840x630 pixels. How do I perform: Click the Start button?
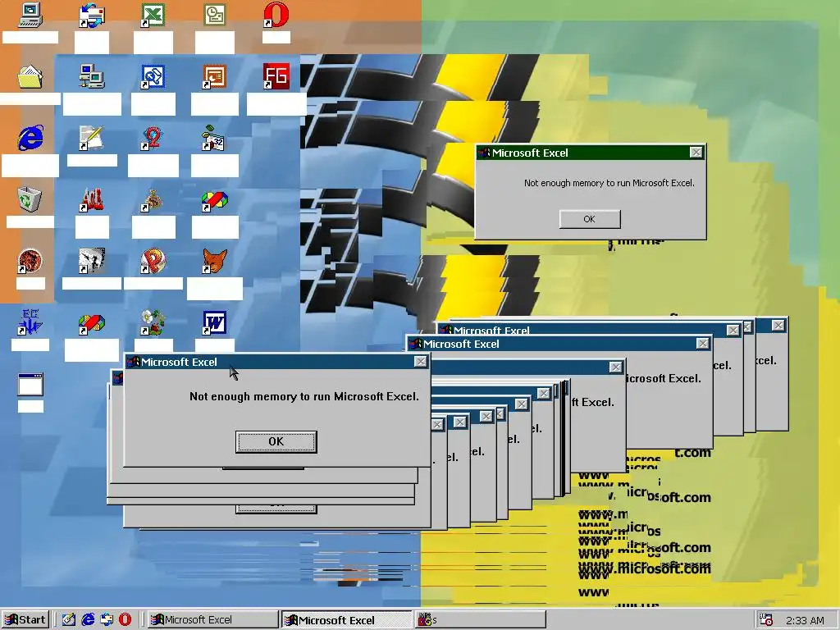coord(25,620)
